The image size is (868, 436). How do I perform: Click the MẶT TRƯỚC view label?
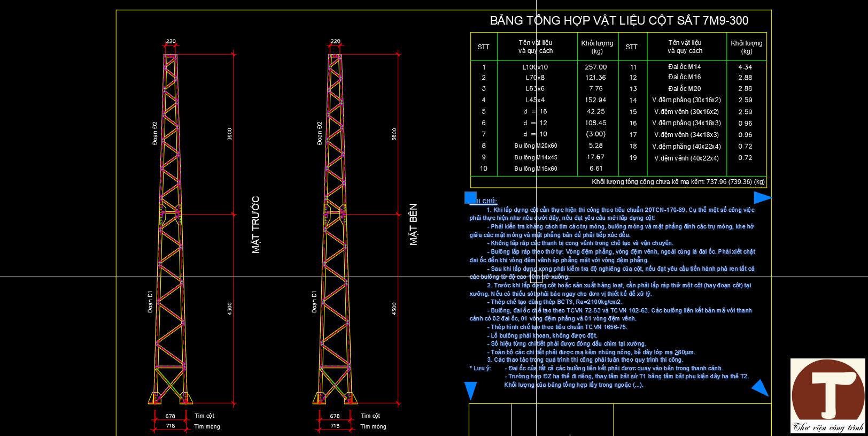(255, 225)
